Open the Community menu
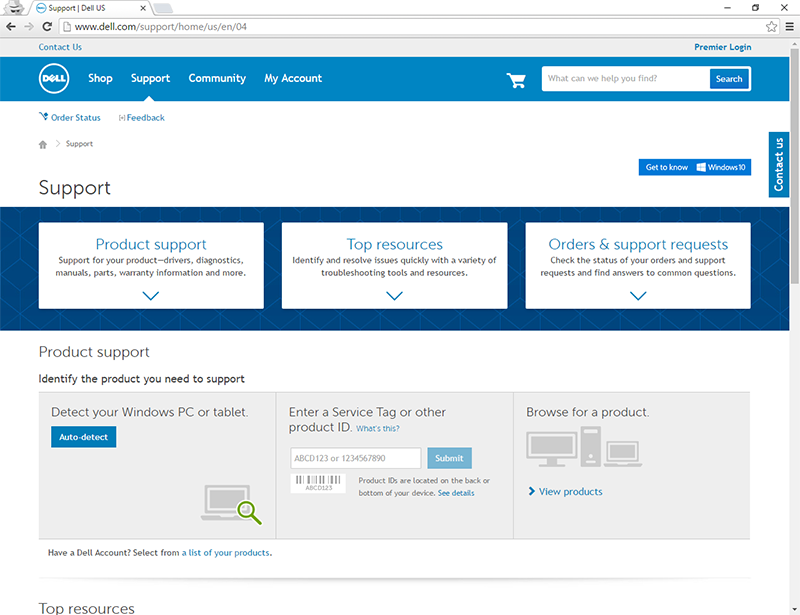The height and width of the screenshot is (615, 800). click(217, 79)
